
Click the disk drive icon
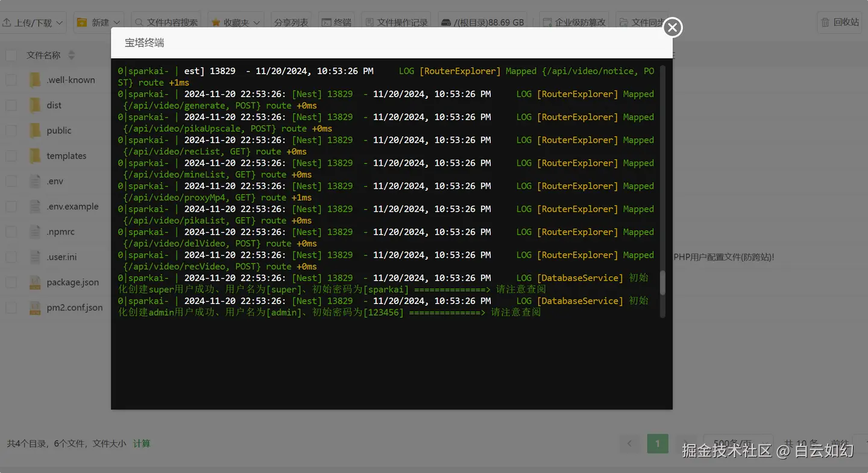click(446, 22)
